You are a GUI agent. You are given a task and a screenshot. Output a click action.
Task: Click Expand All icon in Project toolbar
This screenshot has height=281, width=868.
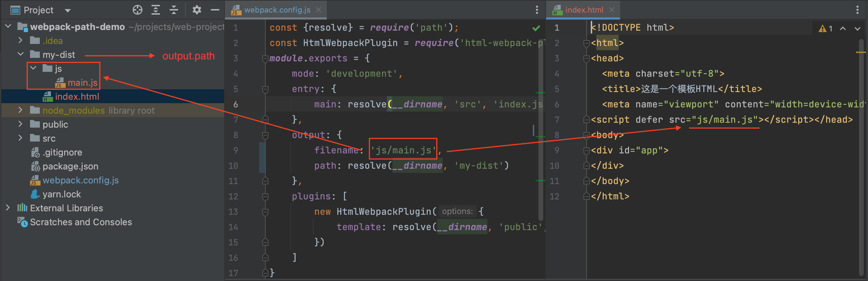click(x=156, y=10)
